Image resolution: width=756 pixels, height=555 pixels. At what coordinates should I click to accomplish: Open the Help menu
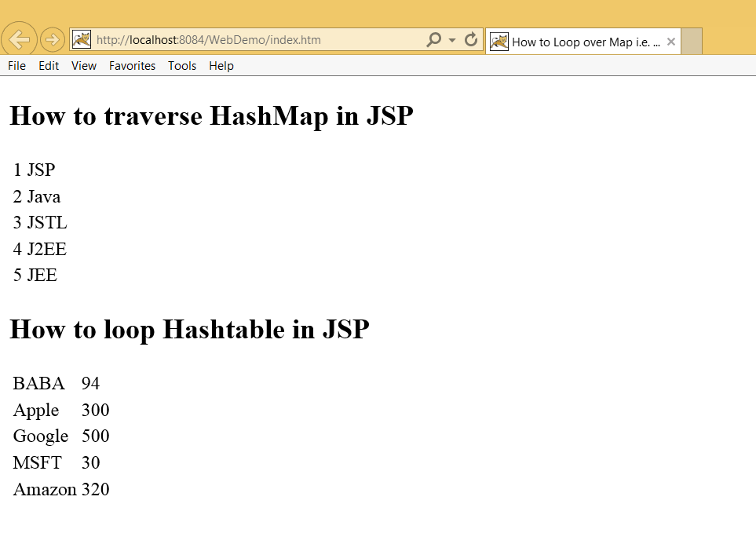coord(221,66)
